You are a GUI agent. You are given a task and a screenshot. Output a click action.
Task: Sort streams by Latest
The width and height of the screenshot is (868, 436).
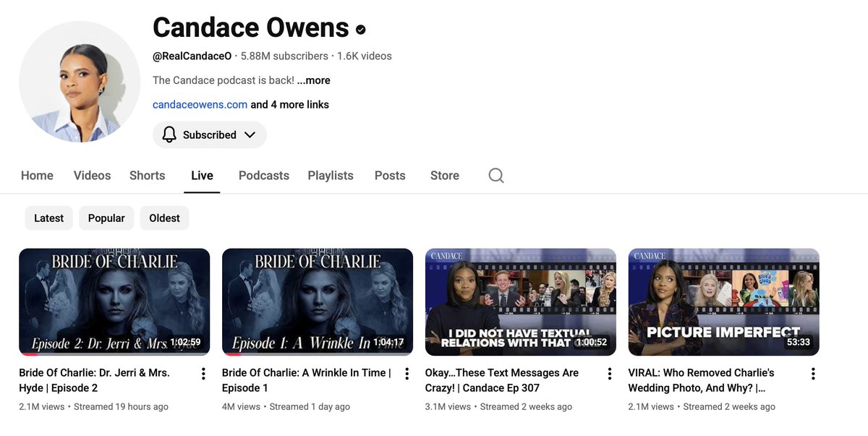49,218
